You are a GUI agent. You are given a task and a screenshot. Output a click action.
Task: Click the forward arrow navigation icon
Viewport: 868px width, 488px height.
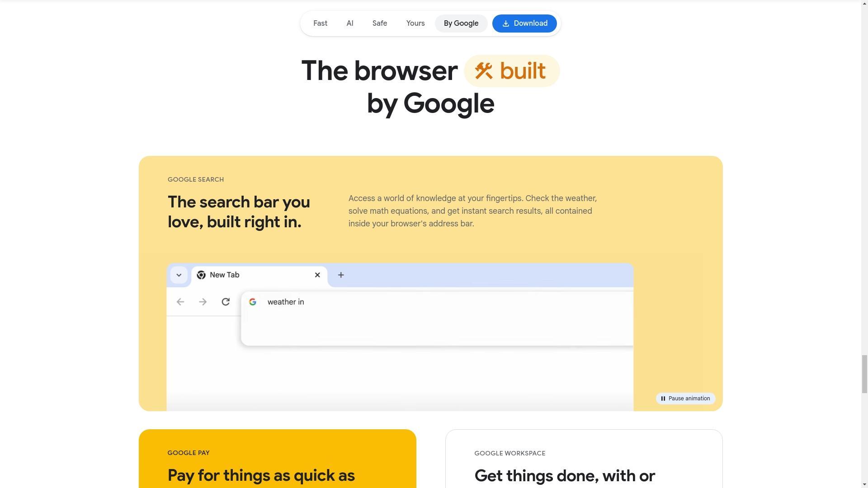click(202, 301)
